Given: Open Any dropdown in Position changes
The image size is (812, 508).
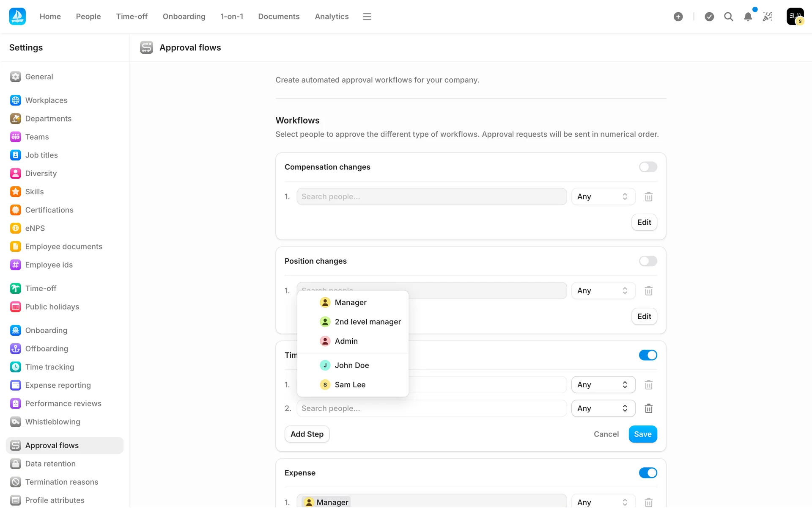Looking at the screenshot, I should click(x=603, y=291).
